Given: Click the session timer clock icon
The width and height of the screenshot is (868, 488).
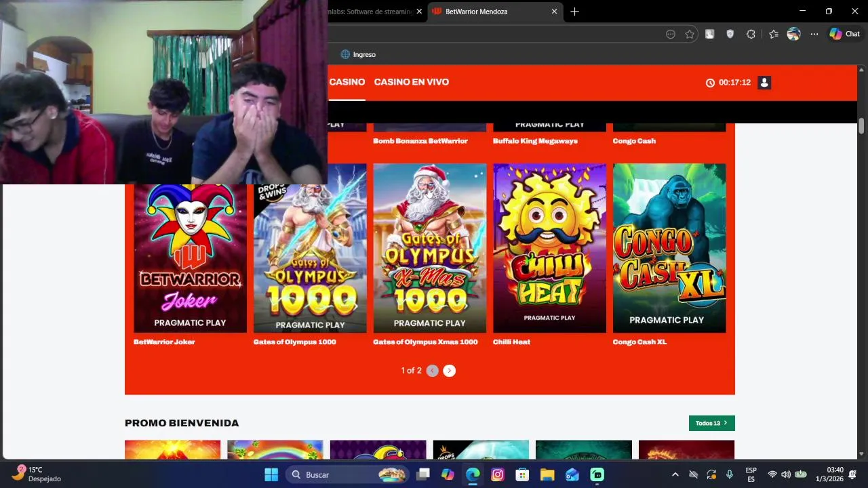Looking at the screenshot, I should coord(710,83).
